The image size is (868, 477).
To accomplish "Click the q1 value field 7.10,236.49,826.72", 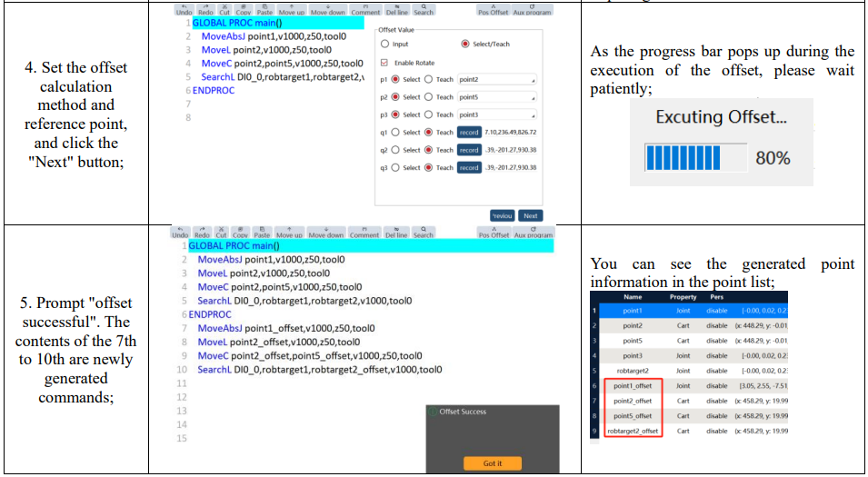I will 511,133.
